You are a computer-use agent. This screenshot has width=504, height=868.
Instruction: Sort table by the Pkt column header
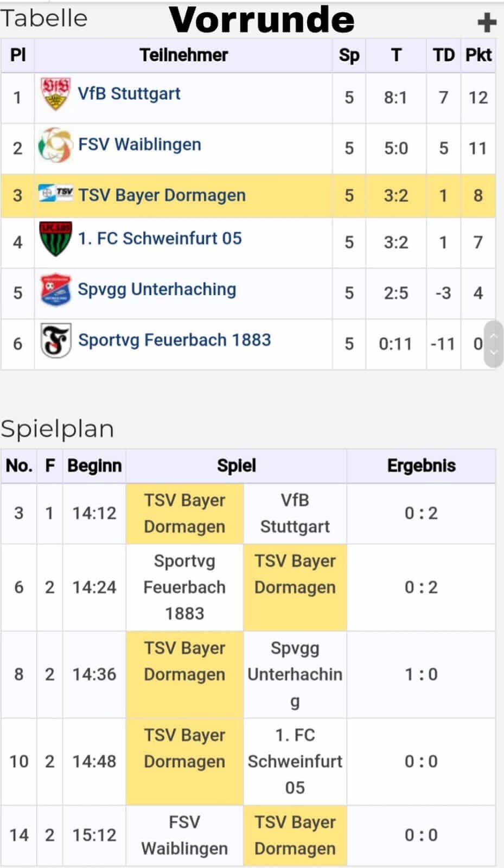478,55
